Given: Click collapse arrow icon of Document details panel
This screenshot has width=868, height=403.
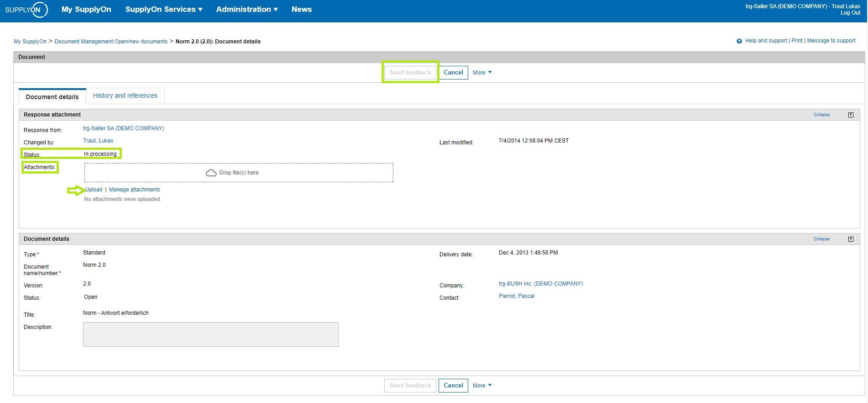Looking at the screenshot, I should point(851,239).
